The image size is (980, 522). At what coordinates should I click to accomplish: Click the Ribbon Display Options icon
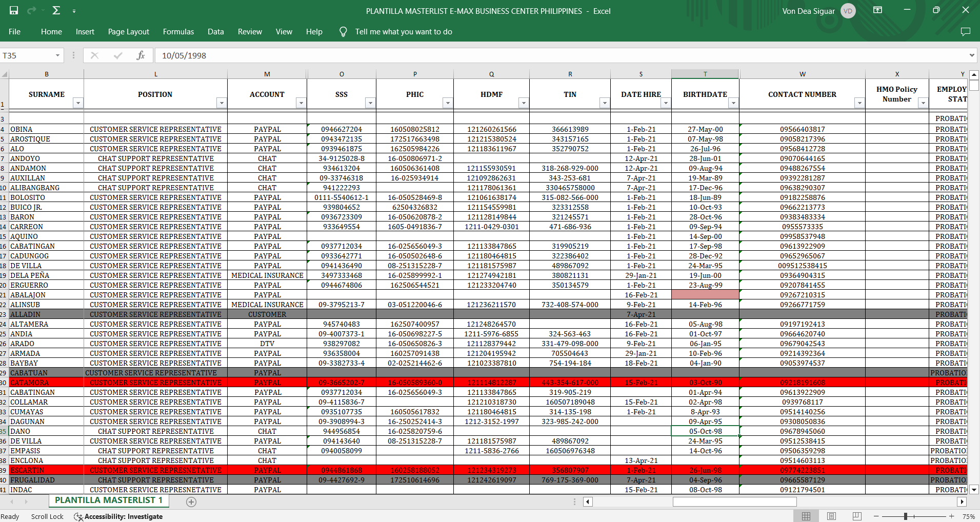click(x=877, y=10)
